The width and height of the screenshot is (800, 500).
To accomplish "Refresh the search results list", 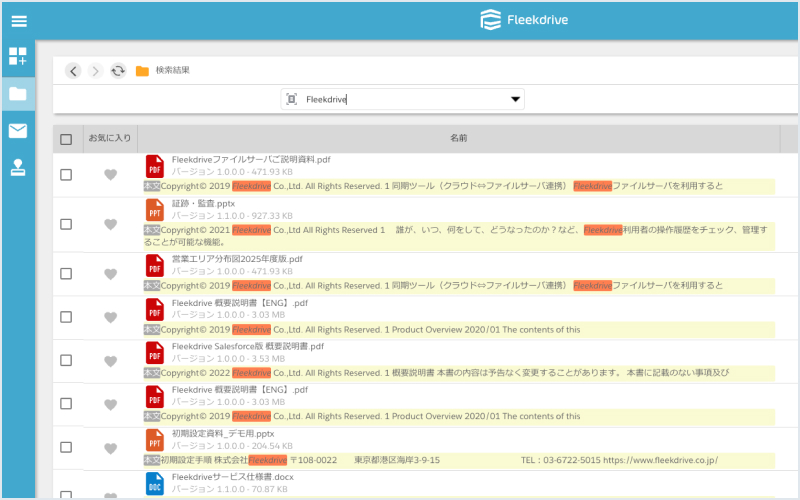I will click(x=118, y=70).
